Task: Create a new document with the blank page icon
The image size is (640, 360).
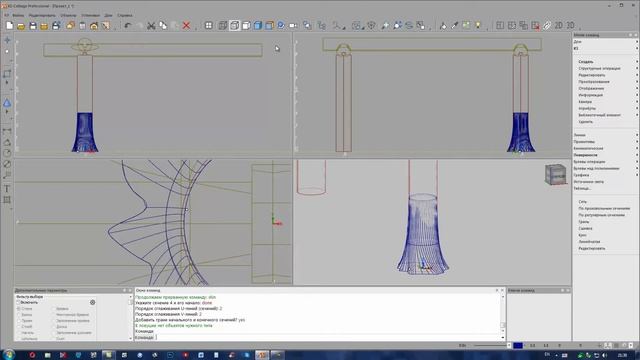Action: [x=9, y=26]
